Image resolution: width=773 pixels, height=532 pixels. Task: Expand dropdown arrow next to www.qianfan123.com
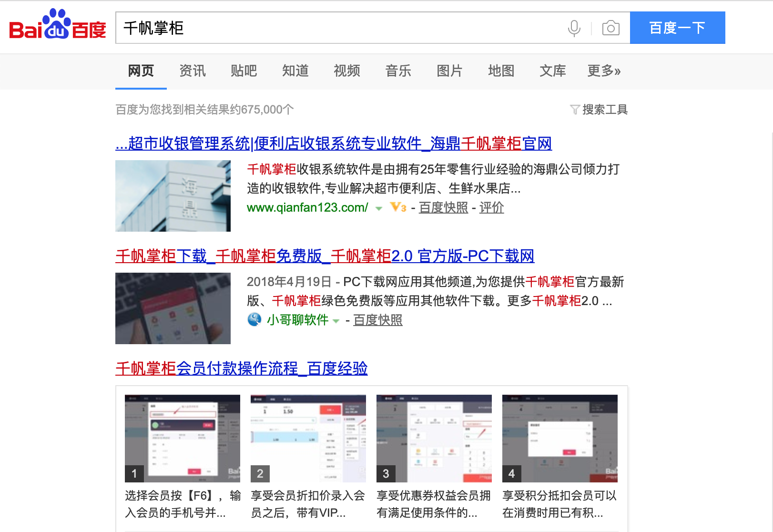[379, 208]
